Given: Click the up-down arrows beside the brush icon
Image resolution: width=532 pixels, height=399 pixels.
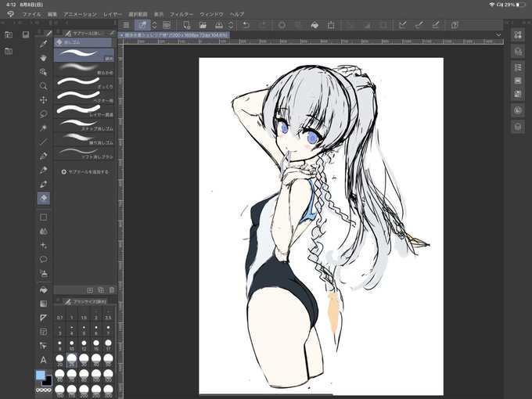Looking at the screenshot, I should click(154, 25).
